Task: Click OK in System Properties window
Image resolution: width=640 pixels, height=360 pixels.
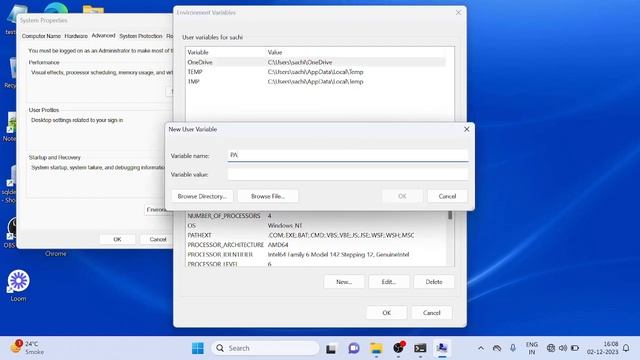Action: click(x=117, y=239)
